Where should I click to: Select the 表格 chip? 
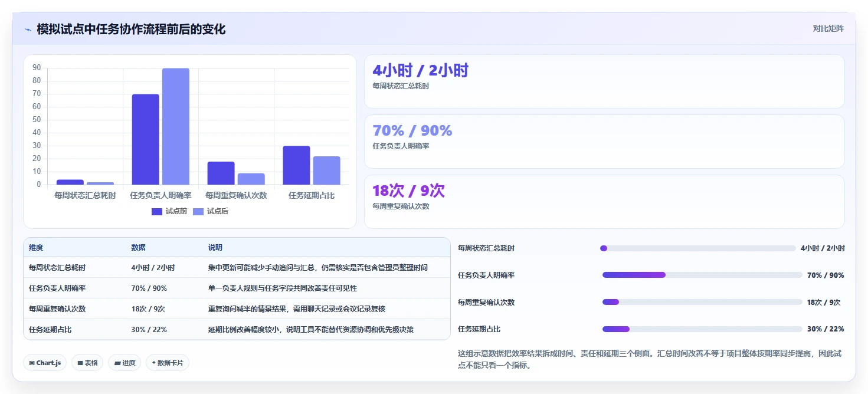[87, 363]
